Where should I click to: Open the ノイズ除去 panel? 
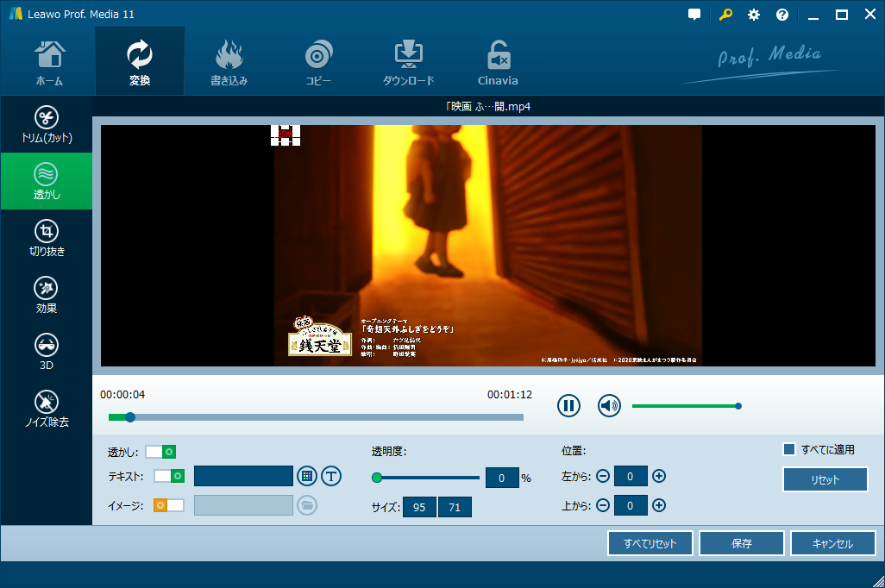pyautogui.click(x=47, y=409)
